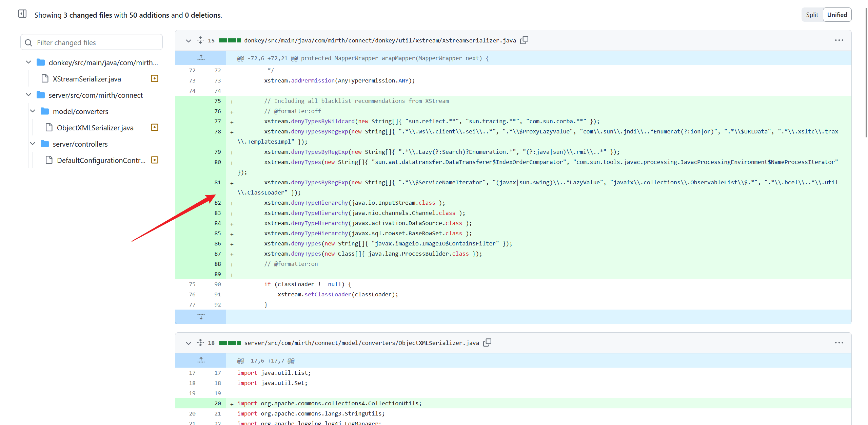Screen dimensions: 868x425
Task: Open XStreamSerializer.java from the file tree
Action: click(87, 79)
